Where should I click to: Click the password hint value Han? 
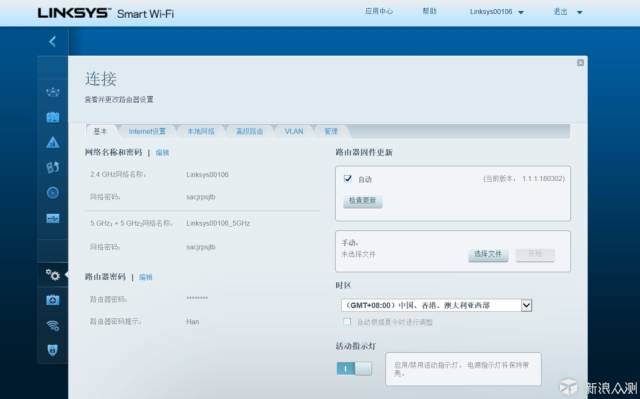tap(193, 322)
